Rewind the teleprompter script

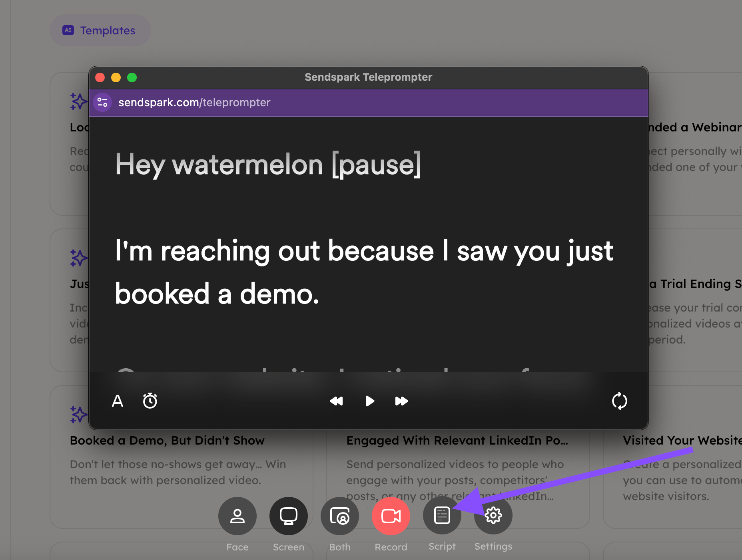[336, 401]
